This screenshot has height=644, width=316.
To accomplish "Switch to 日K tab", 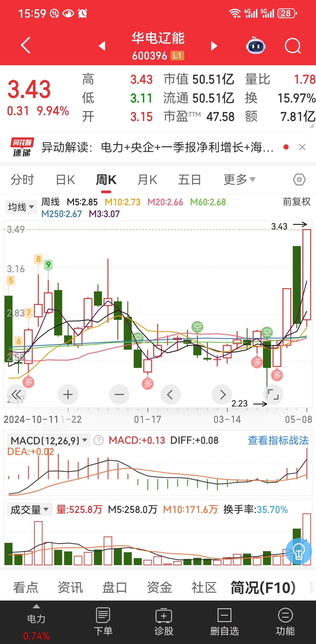I will (x=65, y=180).
